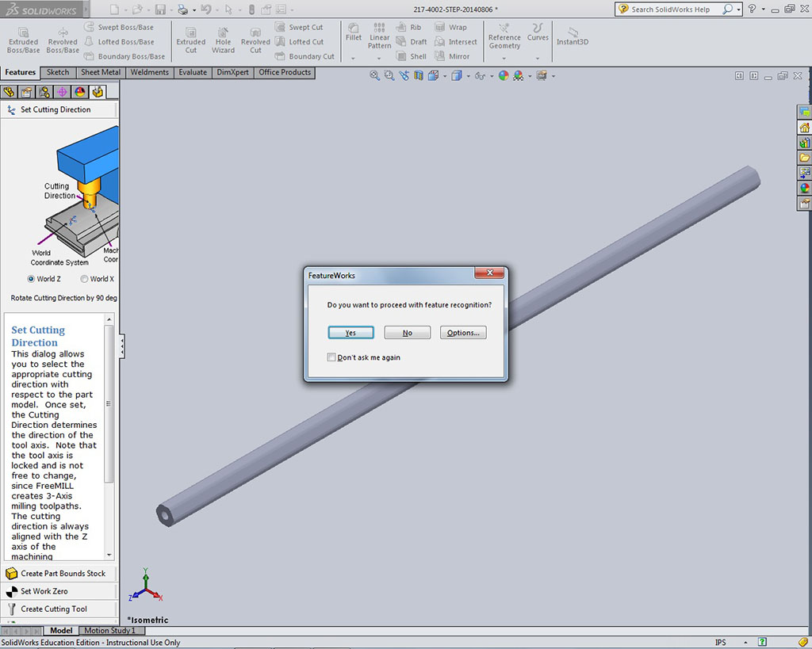Click the Zoom to Fit icon
The width and height of the screenshot is (812, 649).
pyautogui.click(x=375, y=76)
